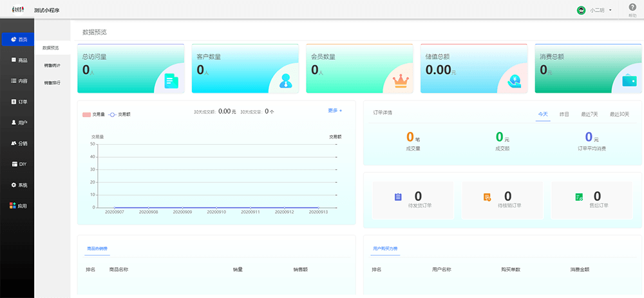Screen dimensions: 644x298
Task: Open the DIY sidebar section
Action: point(19,164)
